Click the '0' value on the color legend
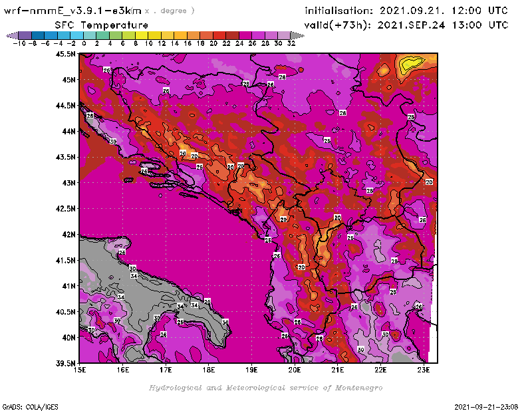532x411 pixels. pyautogui.click(x=84, y=43)
